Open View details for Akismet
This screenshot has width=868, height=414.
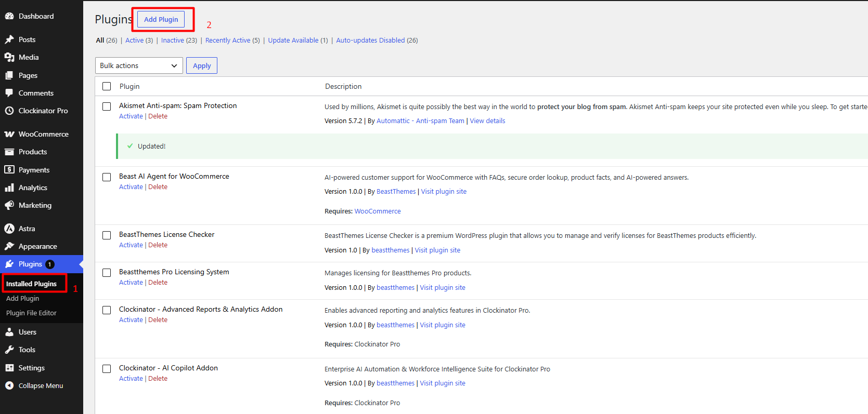click(487, 121)
